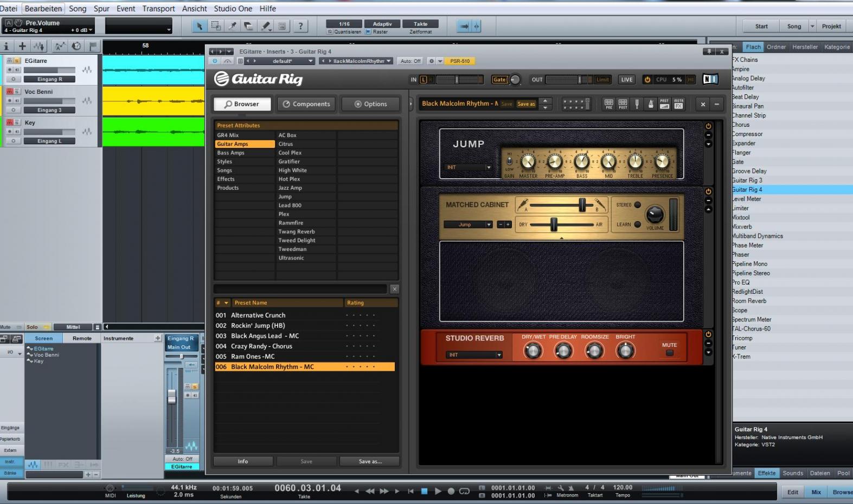Click the Auto: Off button in plugin header
The image size is (853, 504).
(411, 61)
